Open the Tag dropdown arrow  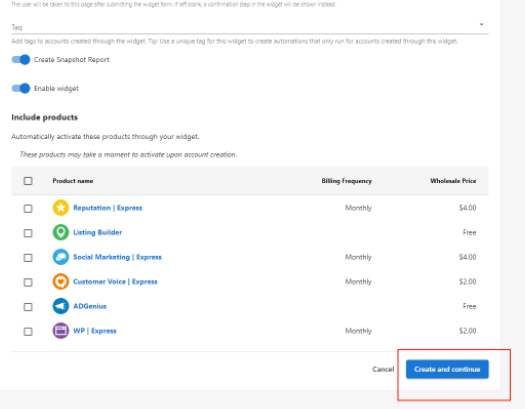[481, 24]
